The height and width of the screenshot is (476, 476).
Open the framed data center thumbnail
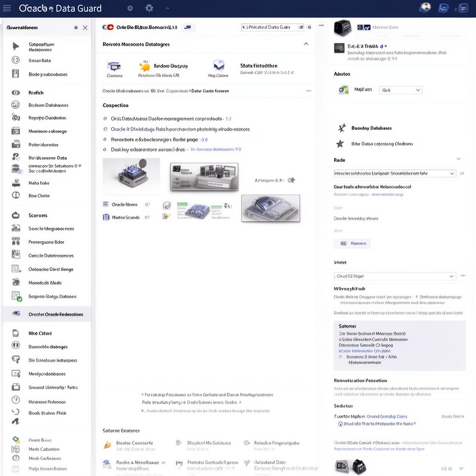point(205,177)
